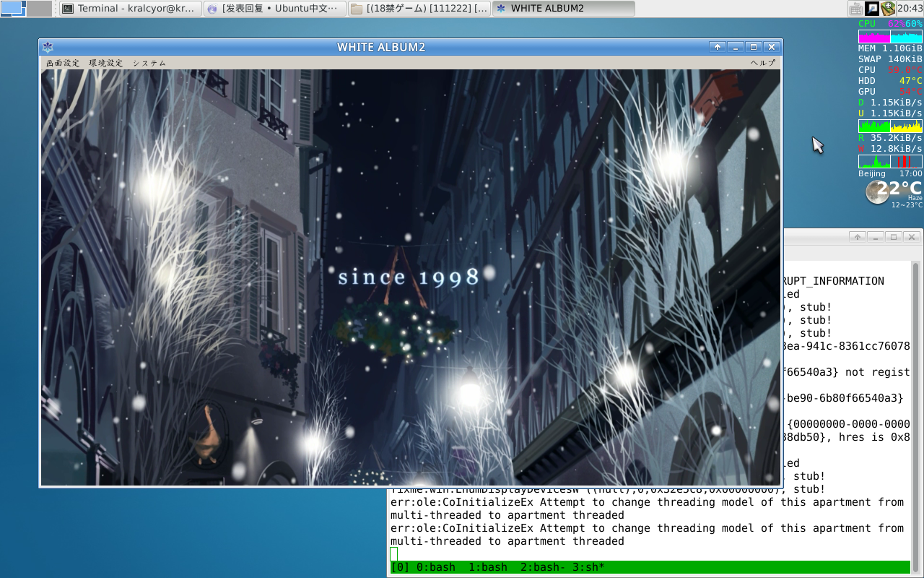Image resolution: width=924 pixels, height=578 pixels.
Task: Open the 環境設定 menu
Action: point(106,63)
